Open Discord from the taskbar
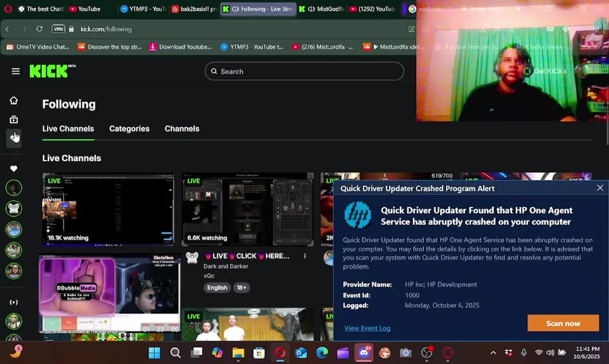 click(x=364, y=353)
